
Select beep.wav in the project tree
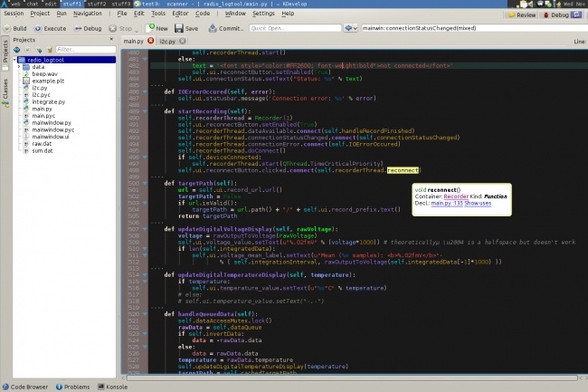(x=44, y=74)
